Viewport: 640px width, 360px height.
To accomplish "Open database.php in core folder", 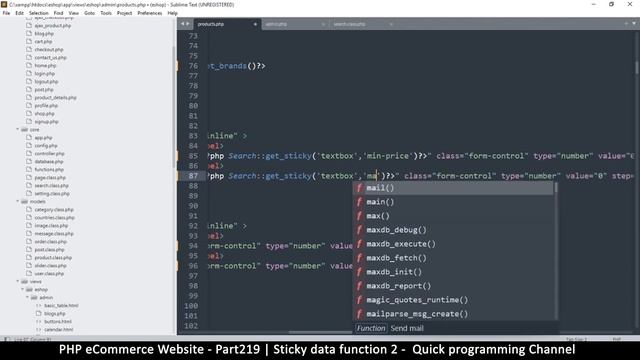I will pyautogui.click(x=49, y=162).
